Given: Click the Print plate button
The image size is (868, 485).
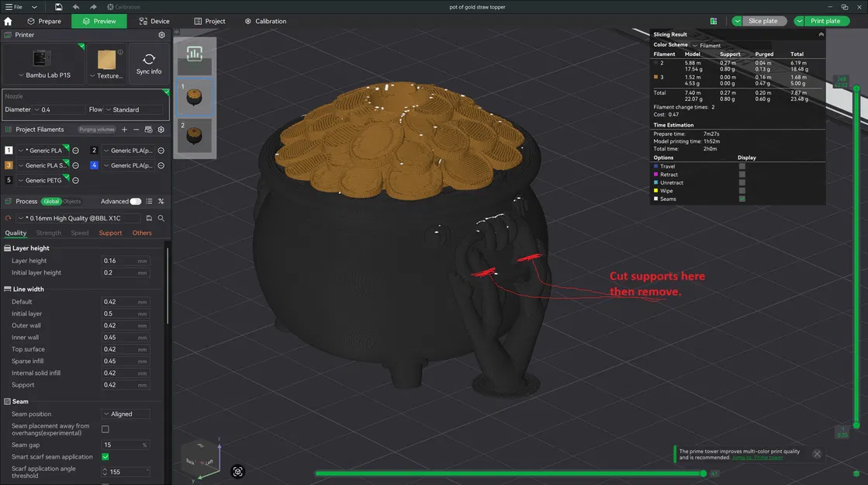Looking at the screenshot, I should (x=825, y=21).
